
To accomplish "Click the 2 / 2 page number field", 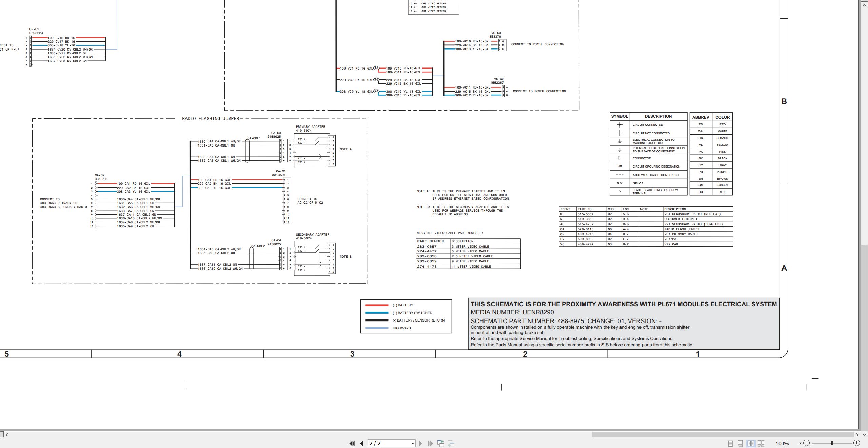I will click(x=389, y=443).
